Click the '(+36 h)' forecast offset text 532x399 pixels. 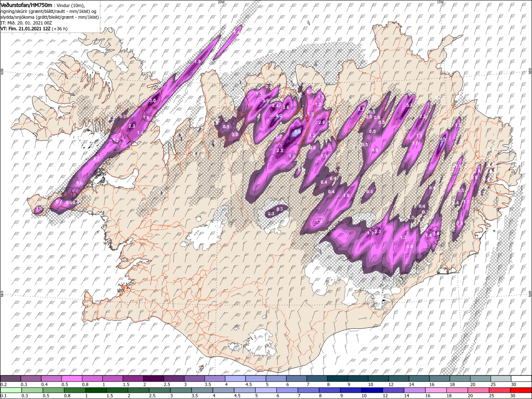(x=59, y=29)
